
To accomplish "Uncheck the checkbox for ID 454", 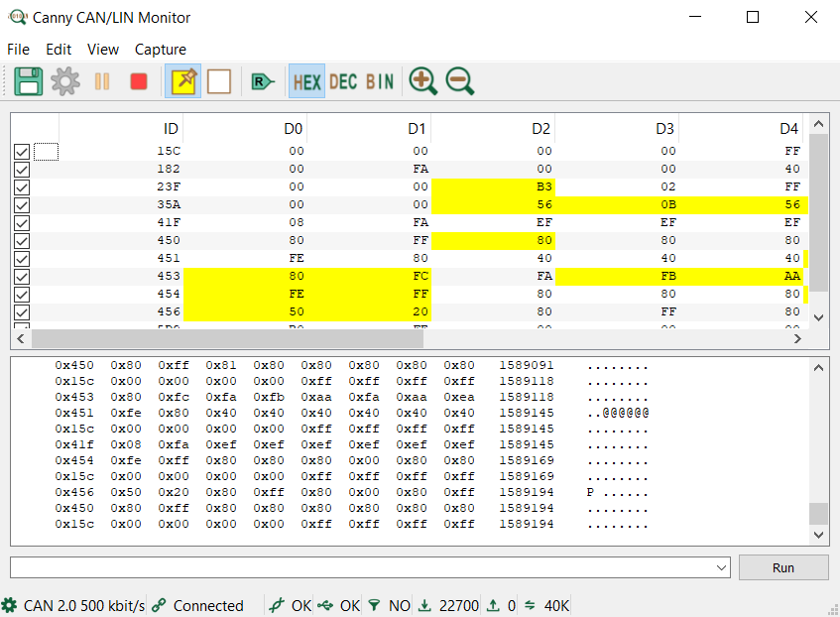I will pos(22,295).
